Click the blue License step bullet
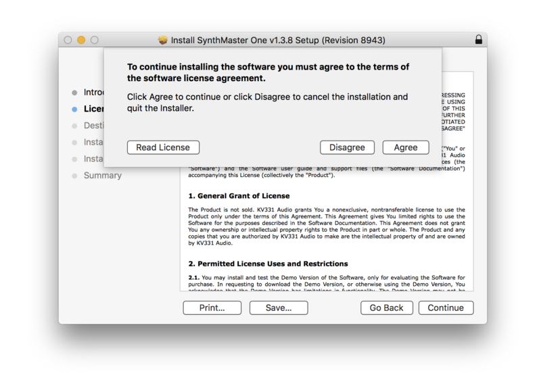The width and height of the screenshot is (541, 392). coord(74,109)
